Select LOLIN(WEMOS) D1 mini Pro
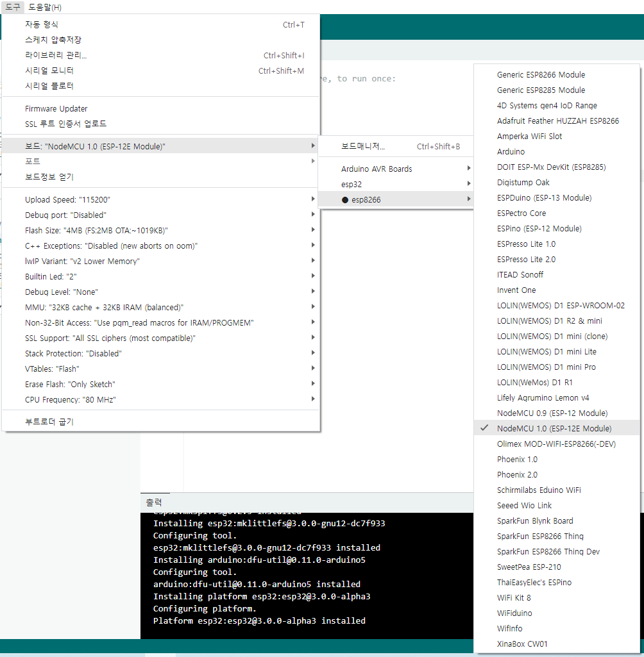 (x=557, y=367)
